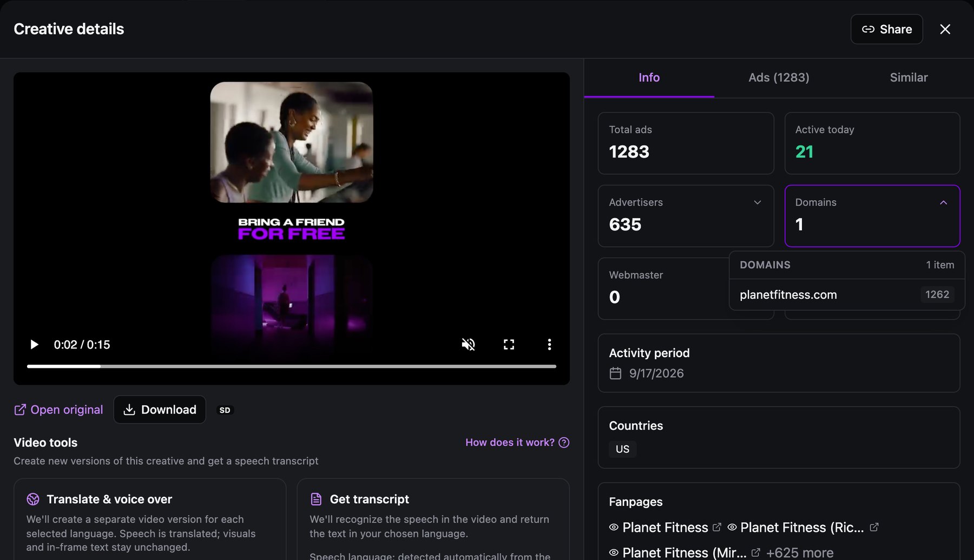
Task: Click the Total ads 1283 card
Action: 686,143
